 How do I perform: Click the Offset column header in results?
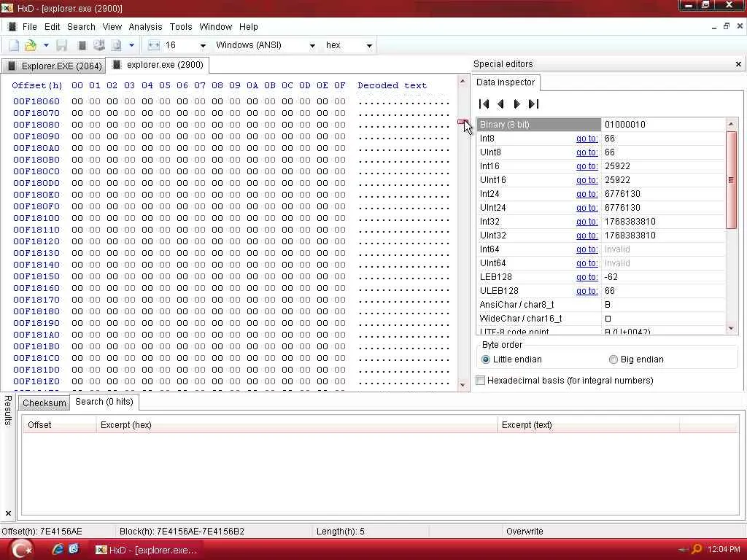click(x=60, y=425)
